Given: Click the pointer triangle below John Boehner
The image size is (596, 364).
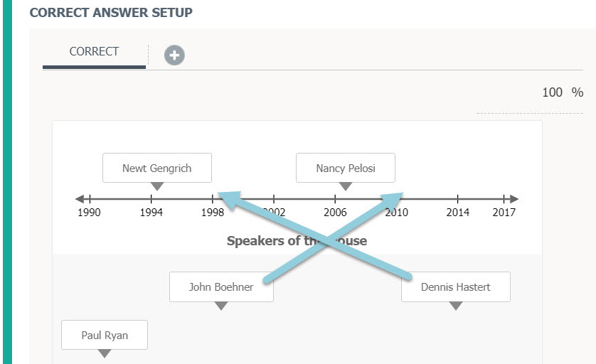Looking at the screenshot, I should click(221, 306).
